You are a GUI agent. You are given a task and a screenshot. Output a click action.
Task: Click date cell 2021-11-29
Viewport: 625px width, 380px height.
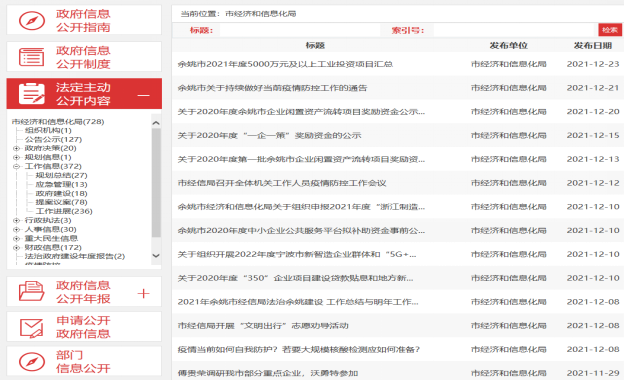593,374
